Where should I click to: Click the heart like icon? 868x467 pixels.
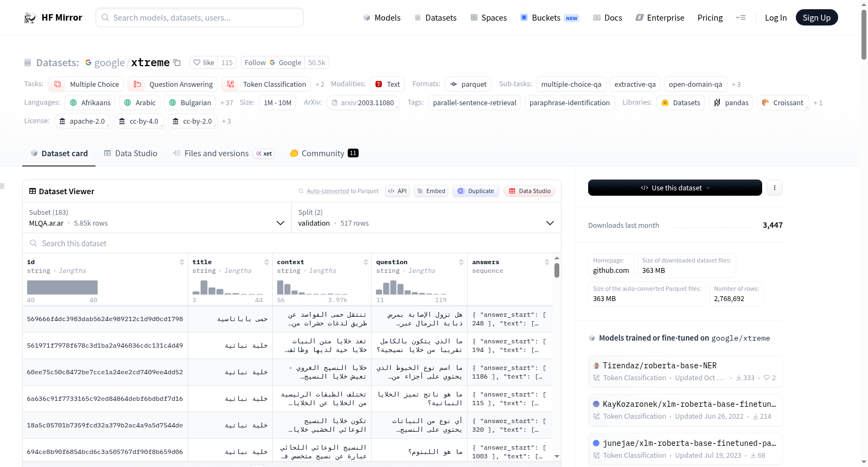pyautogui.click(x=197, y=62)
